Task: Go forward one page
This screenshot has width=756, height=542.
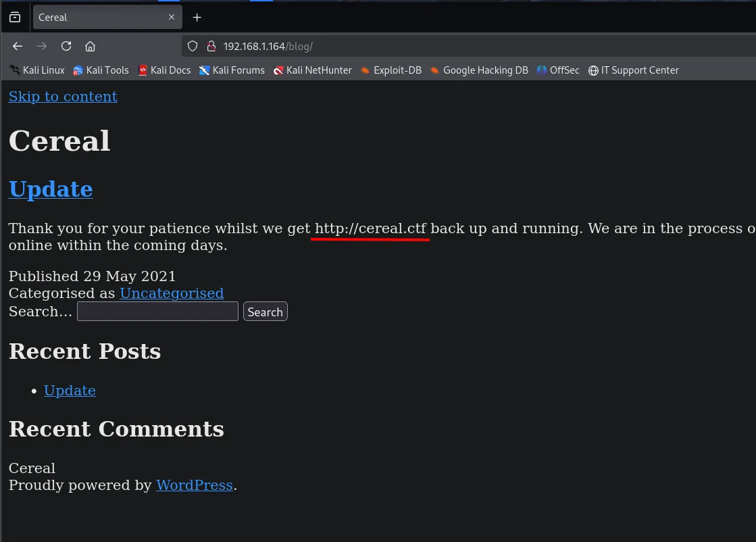Action: click(x=42, y=46)
